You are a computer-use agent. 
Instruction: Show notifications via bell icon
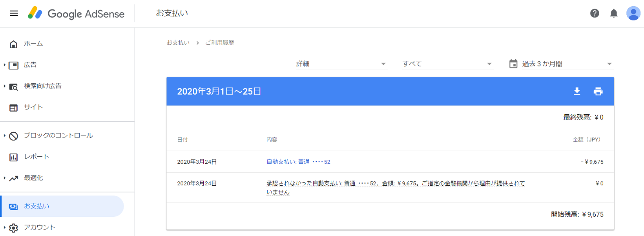pyautogui.click(x=613, y=13)
